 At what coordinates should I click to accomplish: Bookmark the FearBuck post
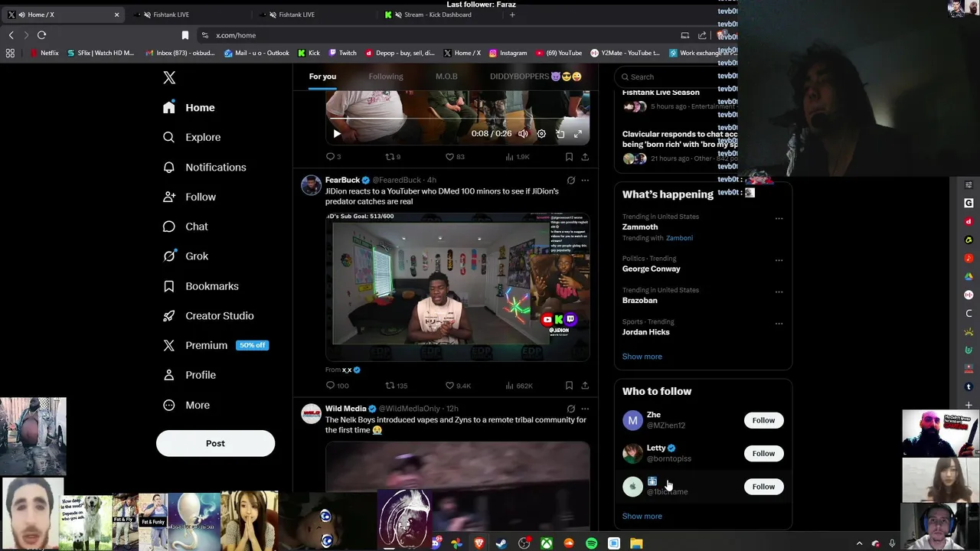click(569, 386)
